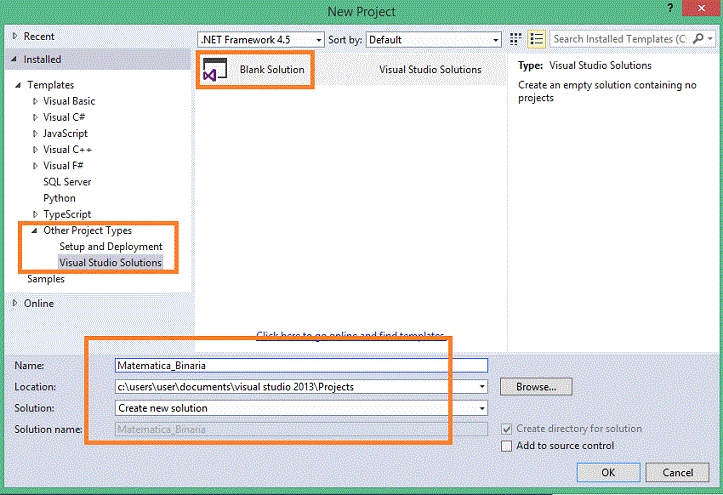Select Visual Studio Solutions category
723x495 pixels.
coord(111,263)
